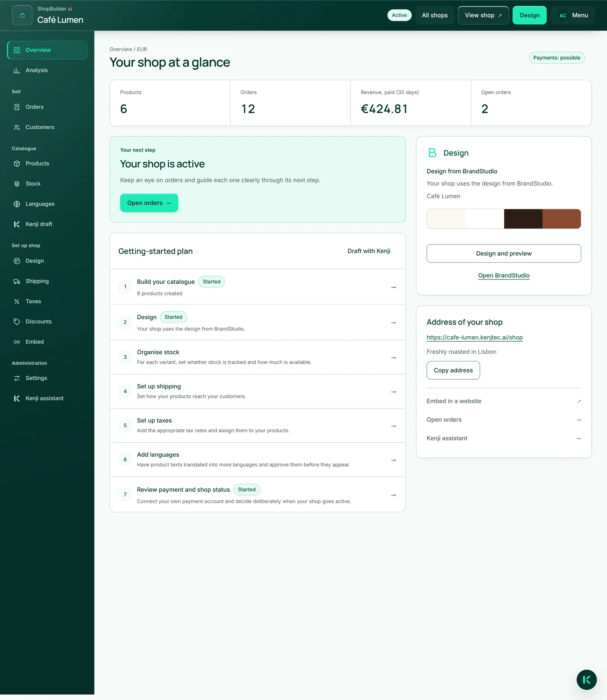Screen dimensions: 607x700
Task: Click the dark brown palette swatch
Action: pyautogui.click(x=523, y=219)
